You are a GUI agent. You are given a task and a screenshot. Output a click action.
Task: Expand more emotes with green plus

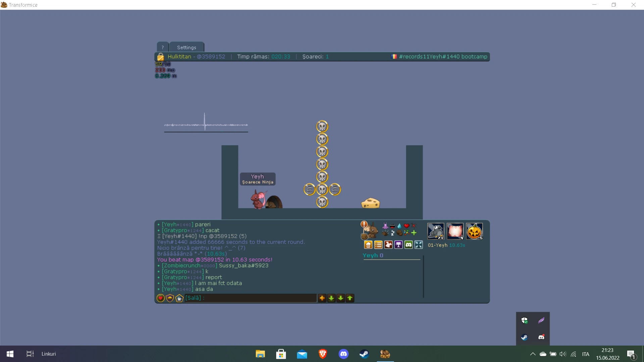coord(414,233)
